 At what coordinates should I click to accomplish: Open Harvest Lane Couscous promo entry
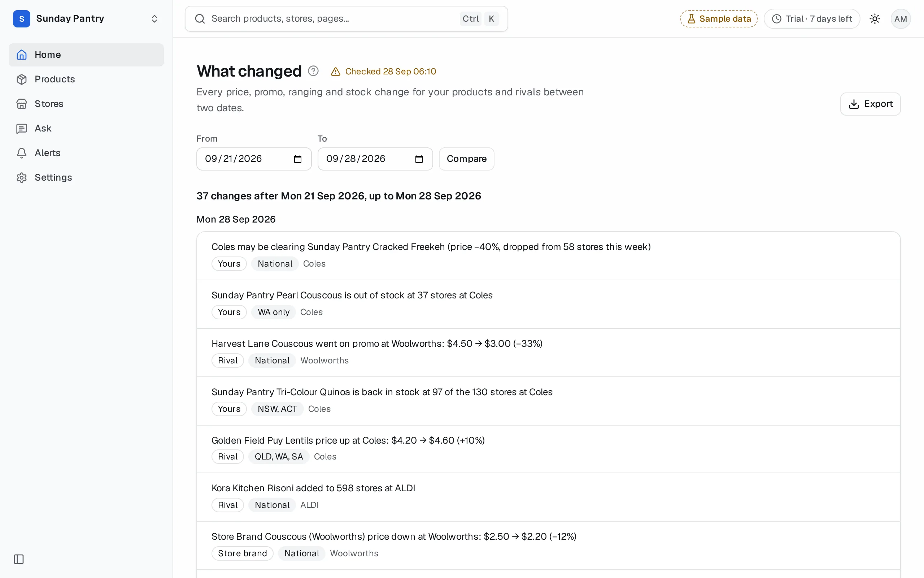point(548,353)
